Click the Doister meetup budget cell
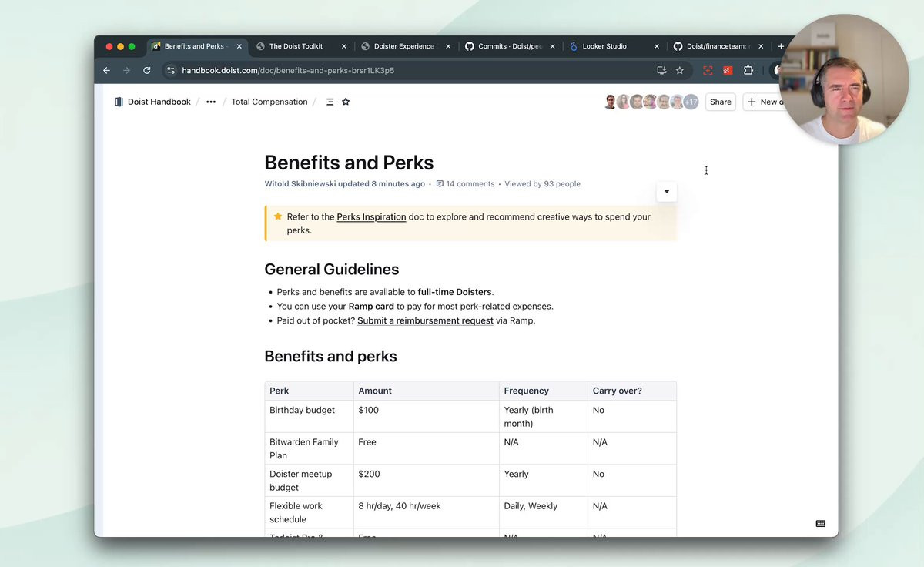 (x=309, y=481)
